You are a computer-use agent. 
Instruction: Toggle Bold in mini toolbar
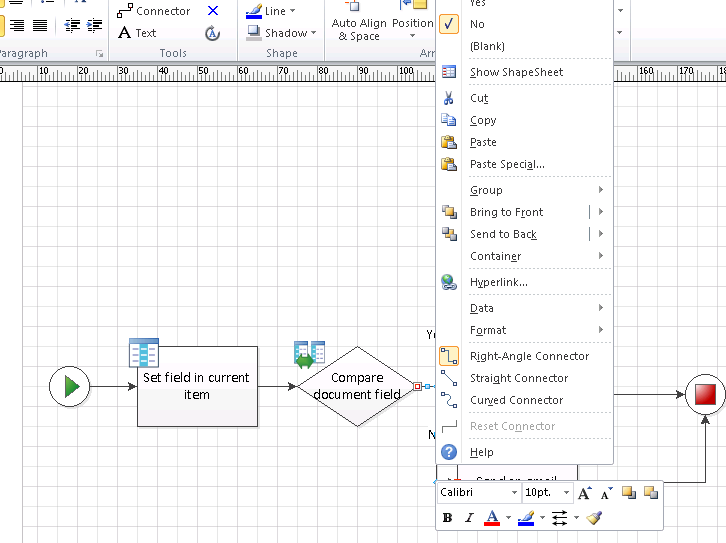click(447, 518)
